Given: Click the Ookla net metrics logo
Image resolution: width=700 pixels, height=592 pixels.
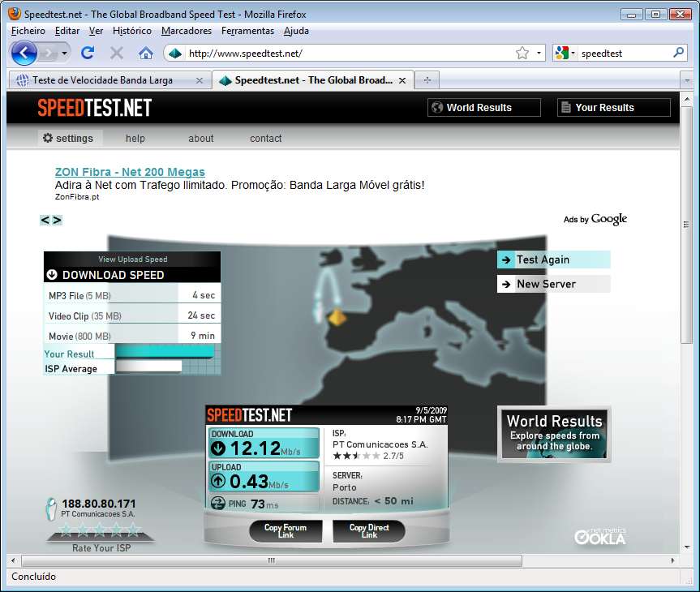Looking at the screenshot, I should pyautogui.click(x=600, y=536).
